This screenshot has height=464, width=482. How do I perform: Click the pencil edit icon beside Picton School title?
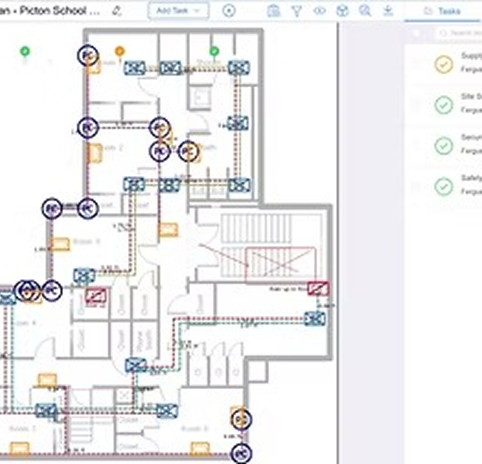click(x=116, y=11)
